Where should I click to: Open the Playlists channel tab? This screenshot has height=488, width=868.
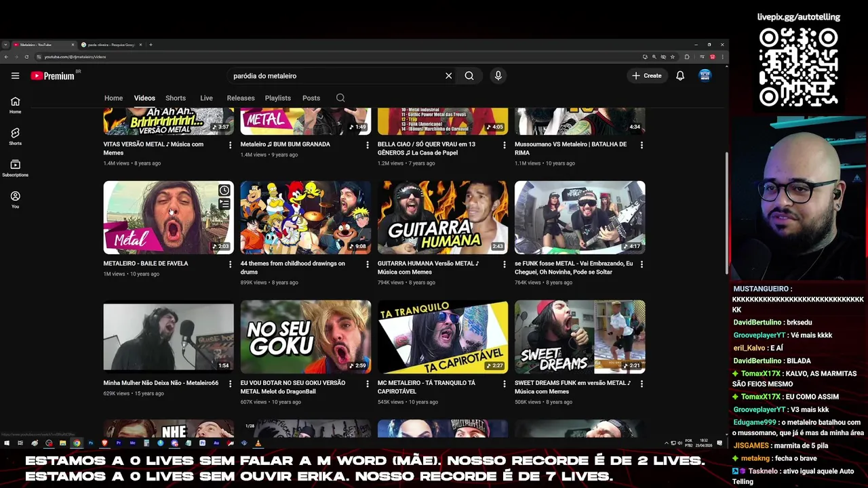(x=277, y=98)
